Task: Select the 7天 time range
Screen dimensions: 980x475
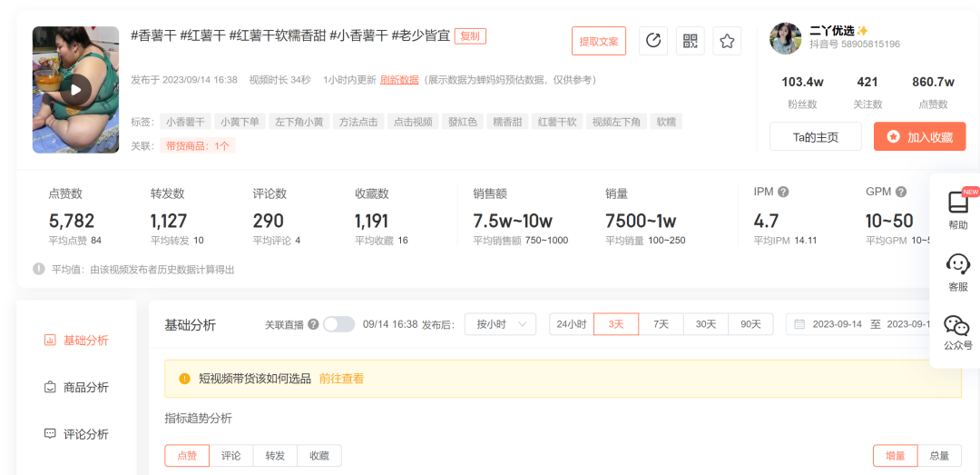Action: coord(661,324)
